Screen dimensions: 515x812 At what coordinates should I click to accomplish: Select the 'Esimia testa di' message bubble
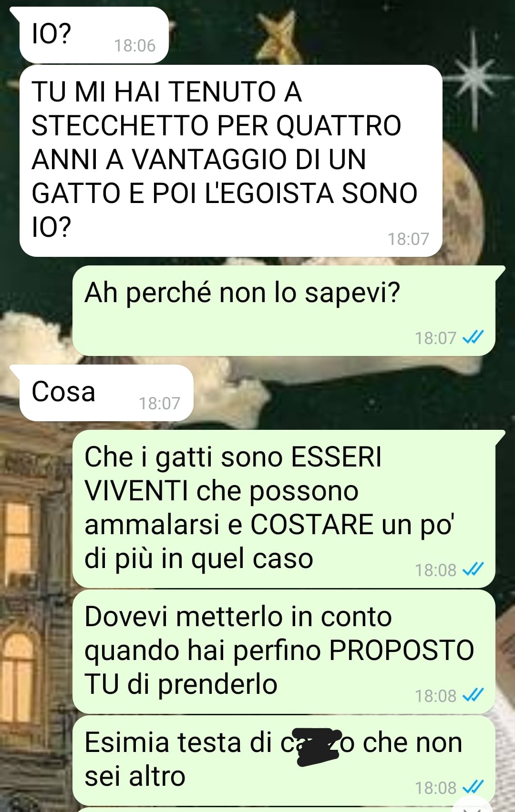click(284, 761)
